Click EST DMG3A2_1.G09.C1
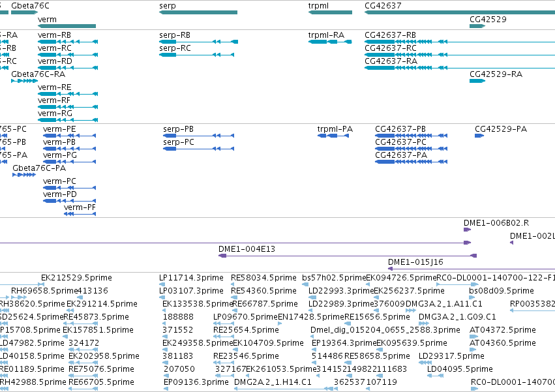555x392 pixels. pos(457,317)
